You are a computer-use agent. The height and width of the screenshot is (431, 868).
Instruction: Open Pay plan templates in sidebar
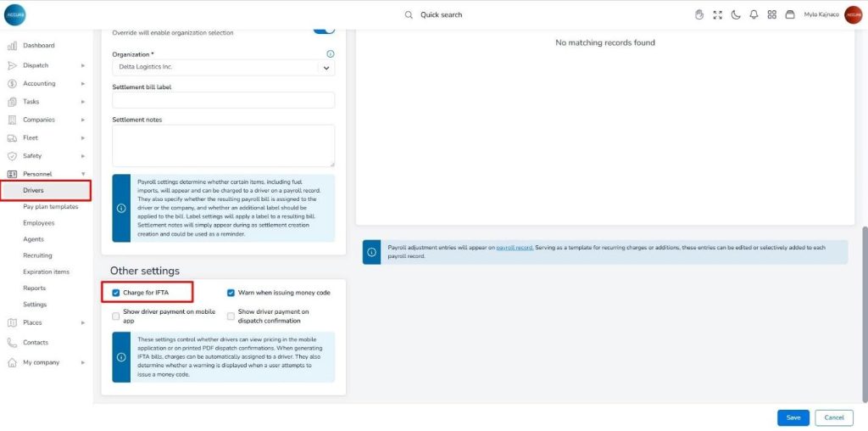tap(50, 206)
